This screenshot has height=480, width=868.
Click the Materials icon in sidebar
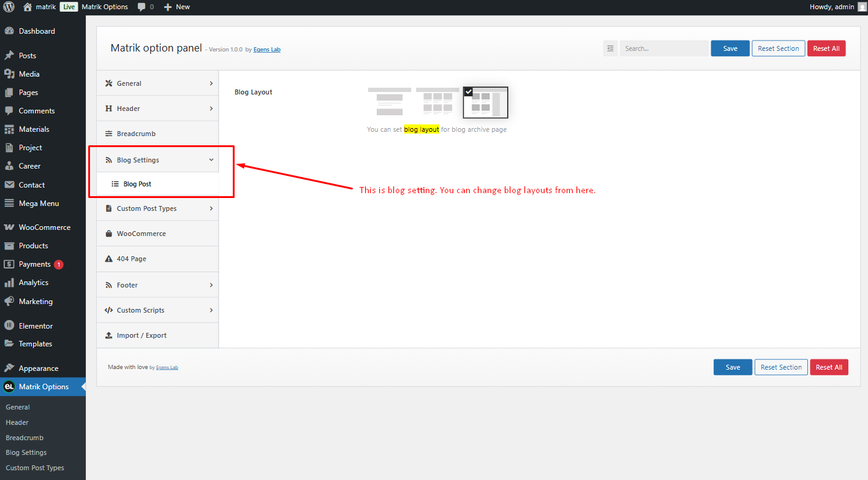[x=9, y=129]
